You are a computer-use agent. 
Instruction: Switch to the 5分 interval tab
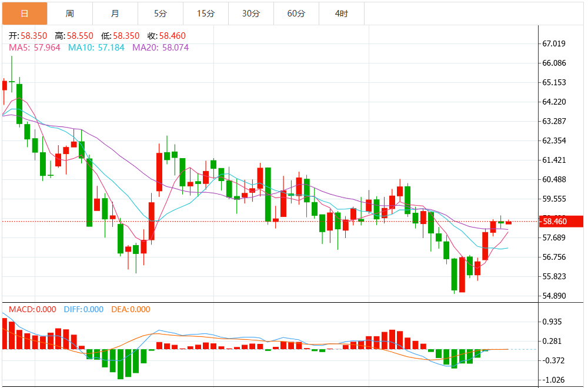coord(161,14)
